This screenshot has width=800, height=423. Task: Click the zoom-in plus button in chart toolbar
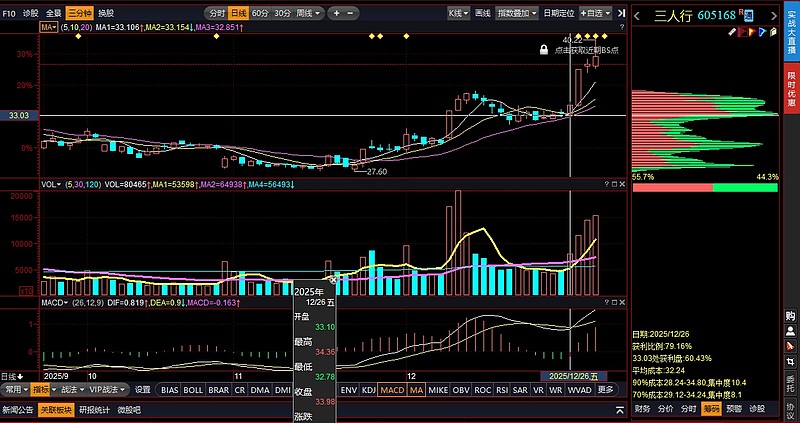tap(336, 13)
